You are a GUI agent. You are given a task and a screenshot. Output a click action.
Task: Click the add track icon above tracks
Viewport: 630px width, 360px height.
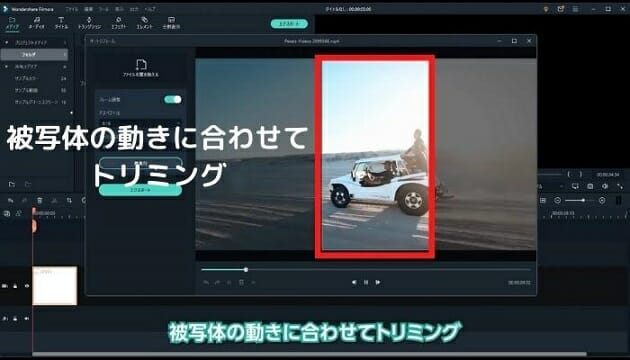6,214
